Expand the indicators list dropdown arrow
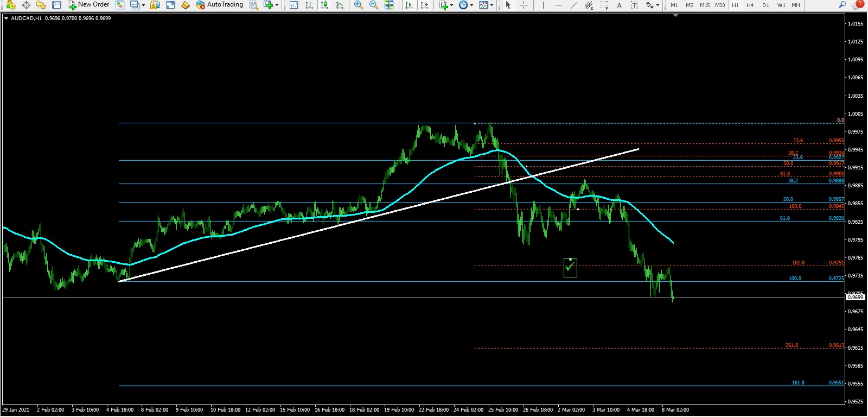Screen dimensions: 868x417 451,5
